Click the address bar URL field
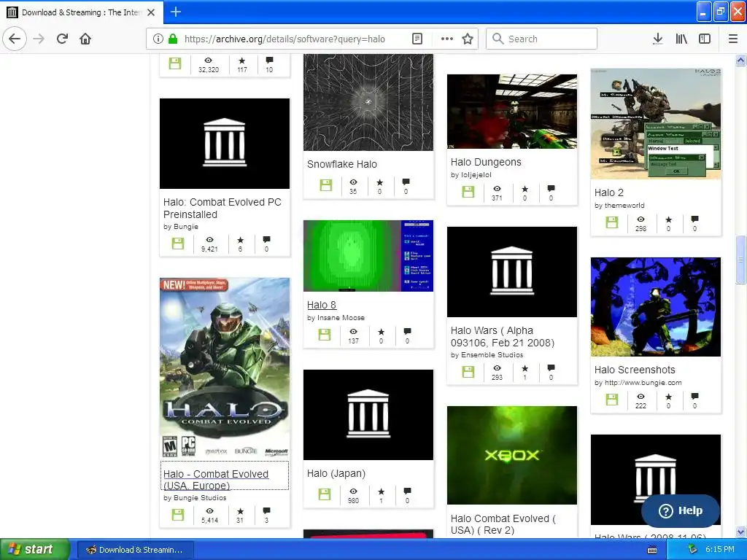This screenshot has height=560, width=747. pos(285,39)
